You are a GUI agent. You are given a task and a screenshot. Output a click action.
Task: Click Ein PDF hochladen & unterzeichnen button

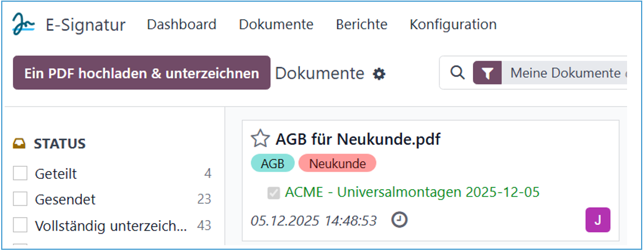pos(141,73)
